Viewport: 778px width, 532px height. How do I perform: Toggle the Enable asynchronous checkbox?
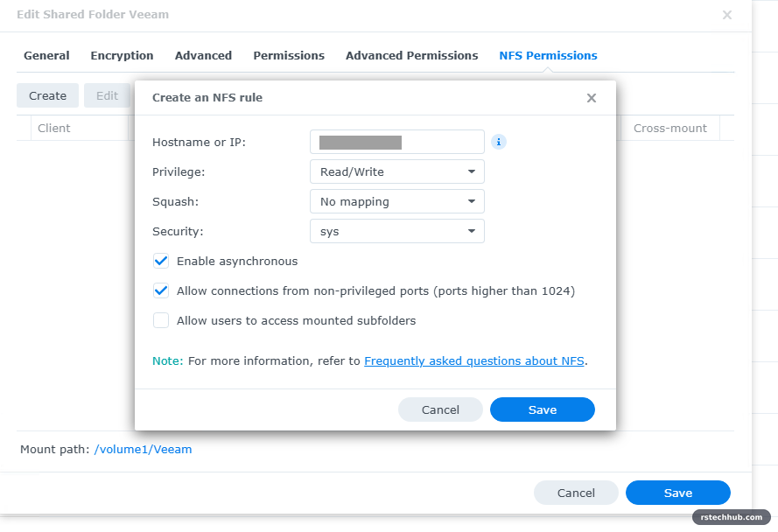161,261
